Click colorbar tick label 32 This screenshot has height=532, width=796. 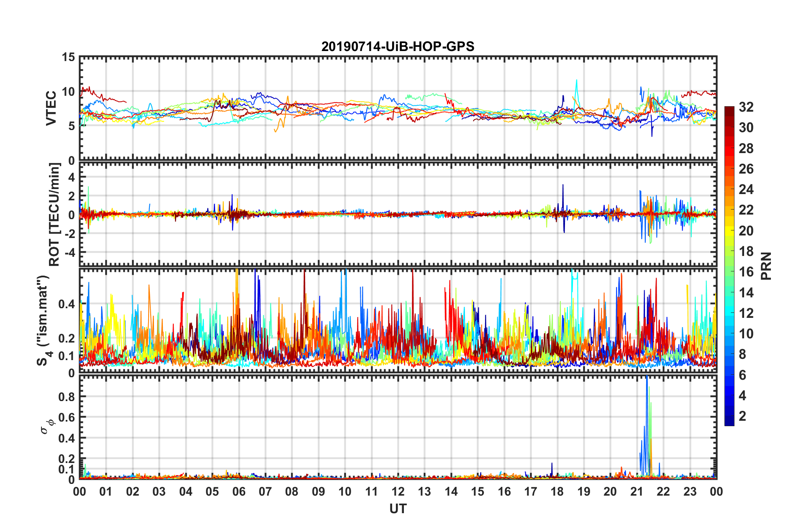click(x=746, y=107)
